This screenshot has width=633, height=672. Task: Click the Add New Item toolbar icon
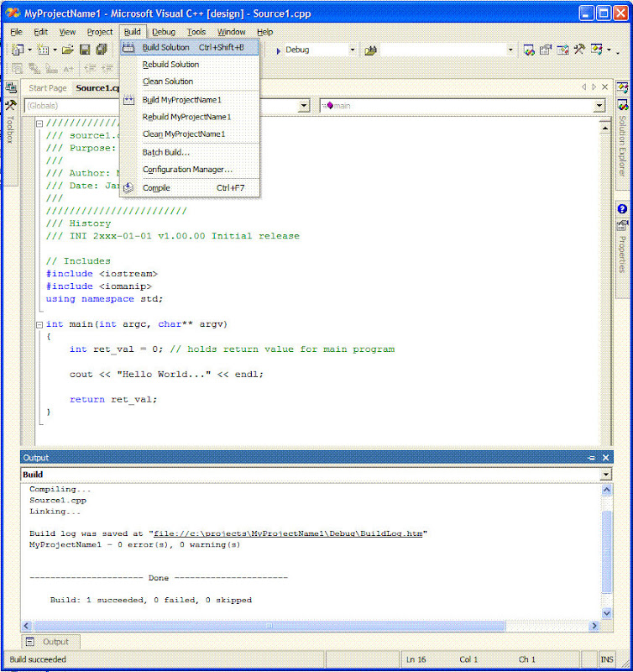point(43,50)
